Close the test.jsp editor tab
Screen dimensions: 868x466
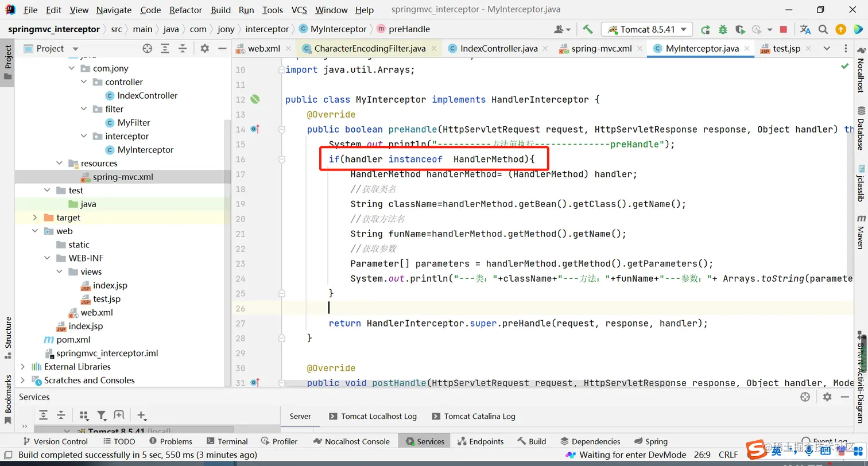[x=807, y=49]
